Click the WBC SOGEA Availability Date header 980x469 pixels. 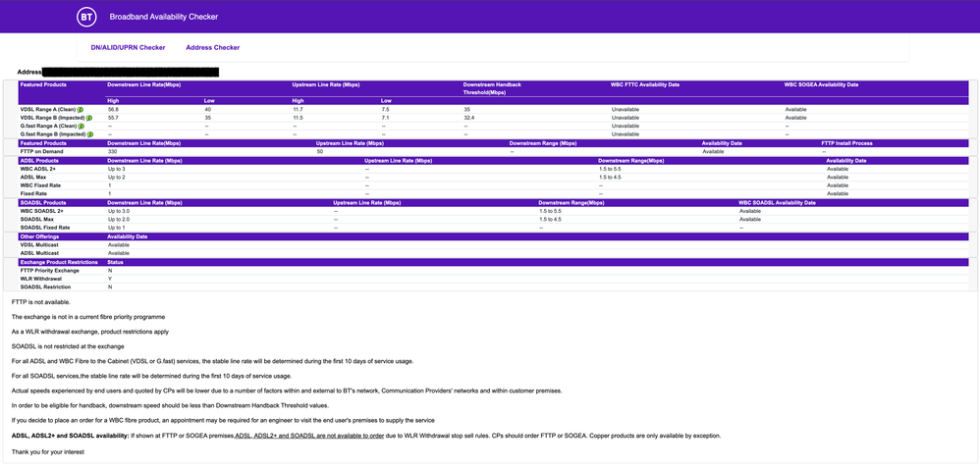coord(821,84)
